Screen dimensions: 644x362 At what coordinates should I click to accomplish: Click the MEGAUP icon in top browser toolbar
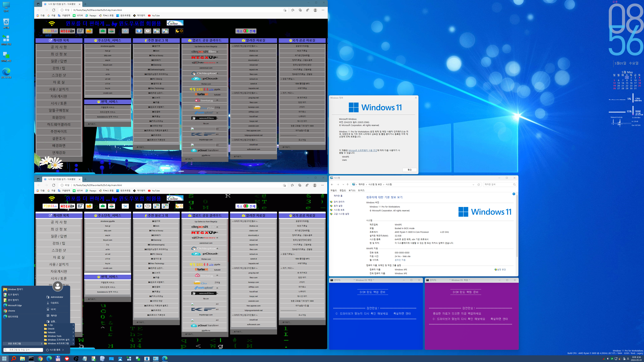coord(67,31)
